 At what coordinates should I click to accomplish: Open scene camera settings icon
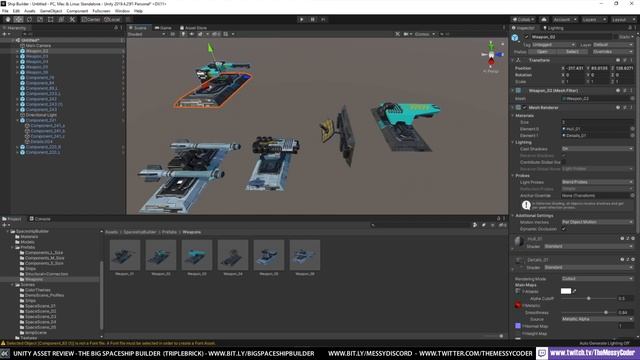pos(407,34)
